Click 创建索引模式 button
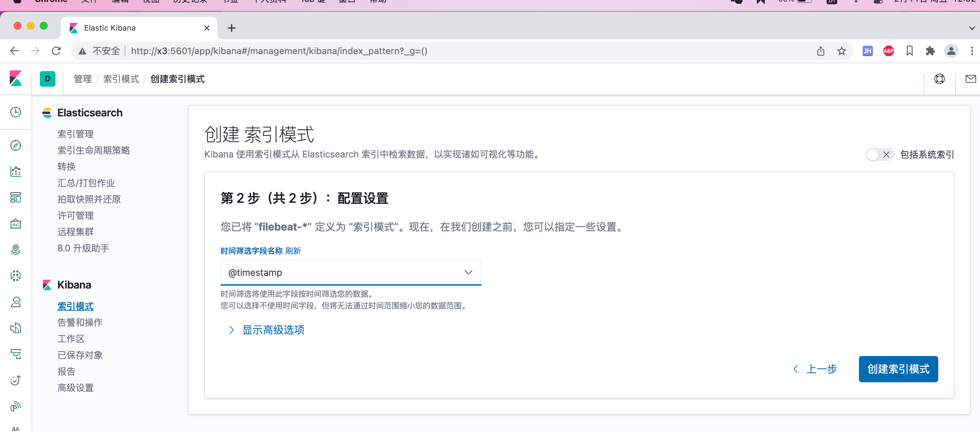This screenshot has width=980, height=431. coord(898,369)
